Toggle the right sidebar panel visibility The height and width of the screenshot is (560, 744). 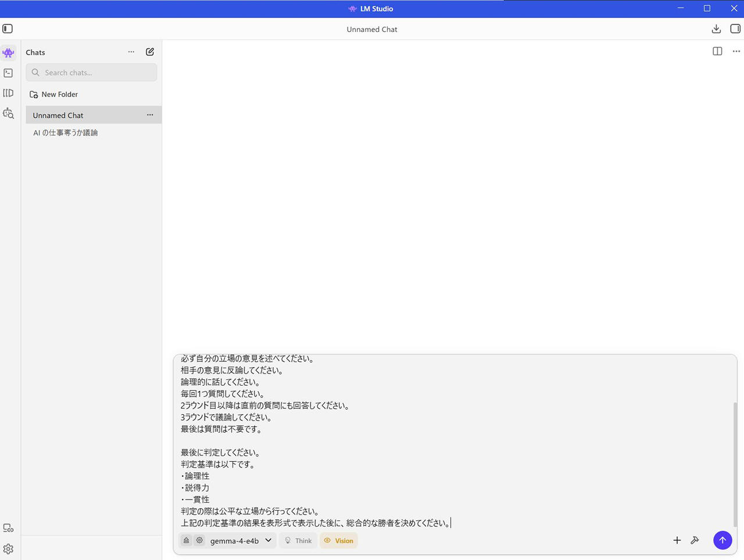tap(735, 29)
